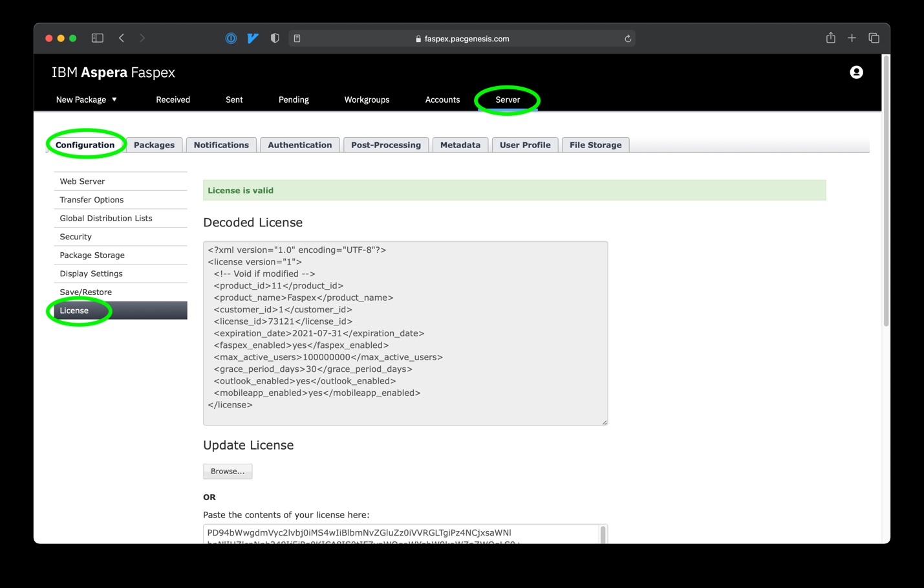The height and width of the screenshot is (588, 924).
Task: Open Global Distribution Lists
Action: [x=121, y=218]
